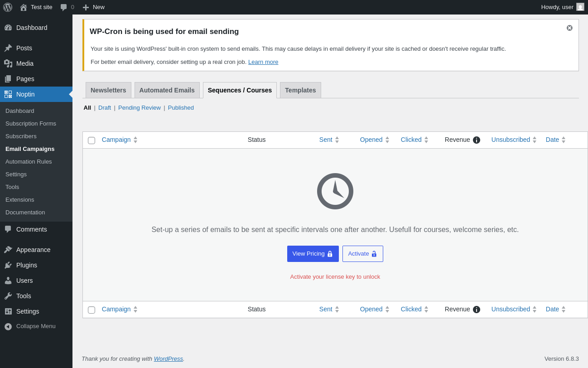Click the Dashboard gauge icon in the sidebar

[8, 28]
